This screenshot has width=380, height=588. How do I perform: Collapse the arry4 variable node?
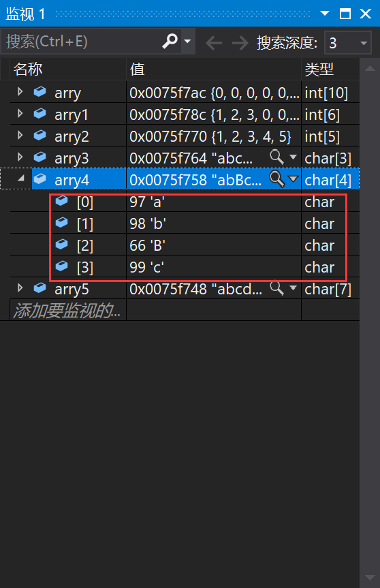tap(21, 179)
